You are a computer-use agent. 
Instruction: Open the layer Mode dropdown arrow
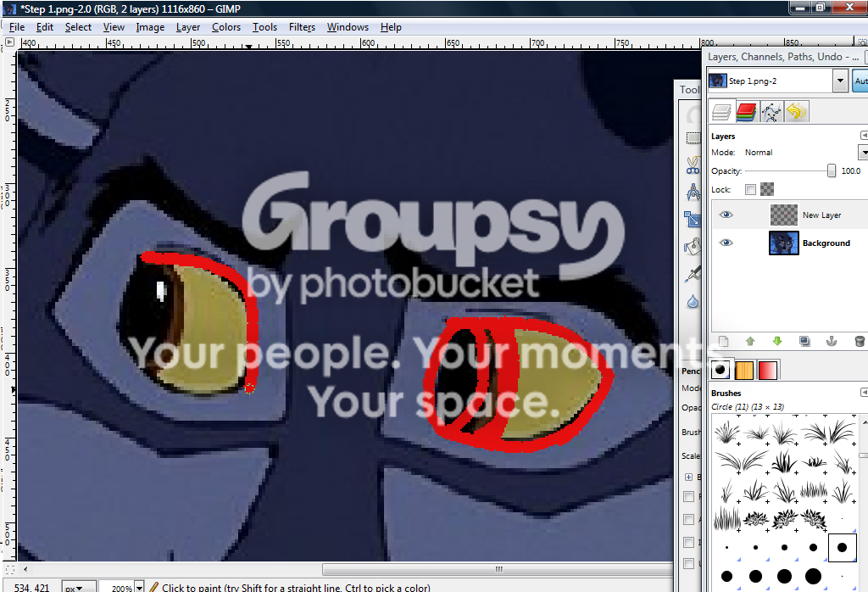(863, 153)
